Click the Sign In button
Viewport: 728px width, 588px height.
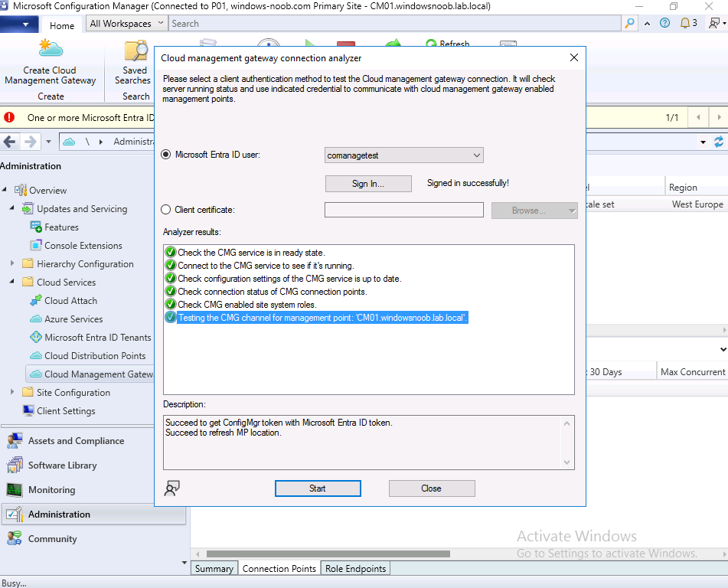click(x=368, y=184)
